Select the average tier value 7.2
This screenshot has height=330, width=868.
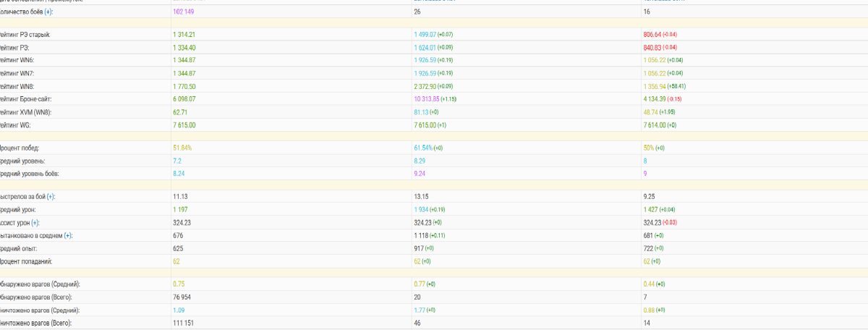[x=177, y=161]
